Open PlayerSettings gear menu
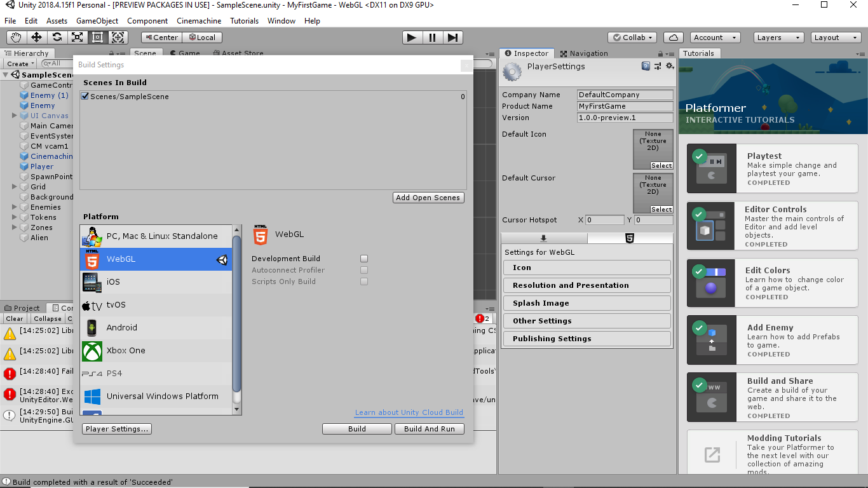 pos(669,65)
